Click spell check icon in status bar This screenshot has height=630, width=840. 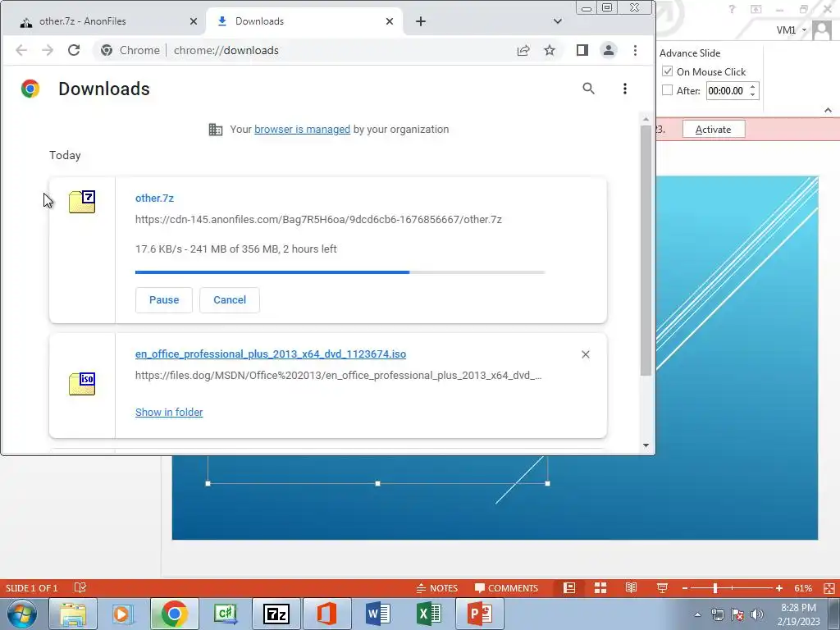tap(80, 588)
